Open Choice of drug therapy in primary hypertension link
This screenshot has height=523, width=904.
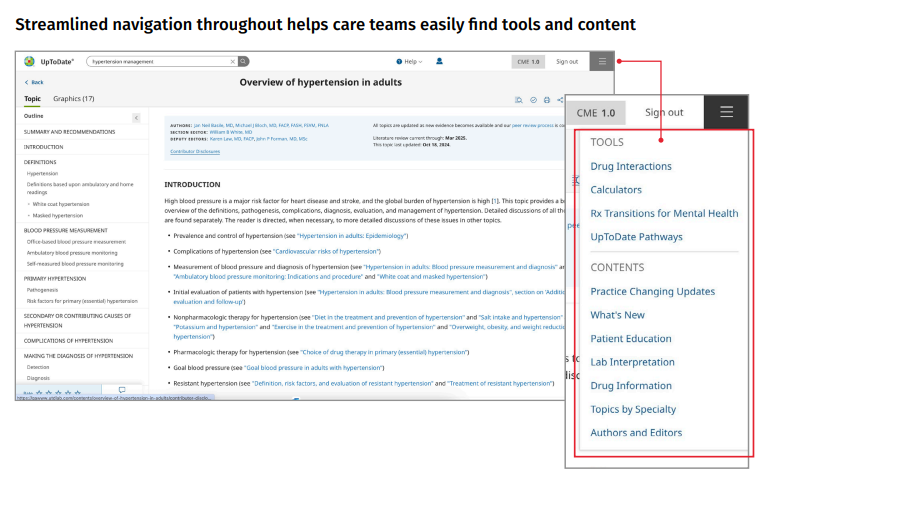385,352
